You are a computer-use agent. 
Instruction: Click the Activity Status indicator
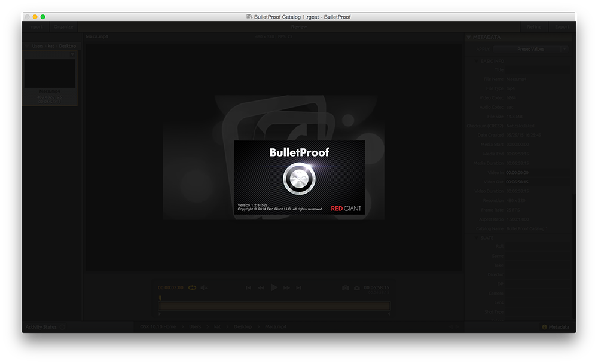pyautogui.click(x=63, y=327)
